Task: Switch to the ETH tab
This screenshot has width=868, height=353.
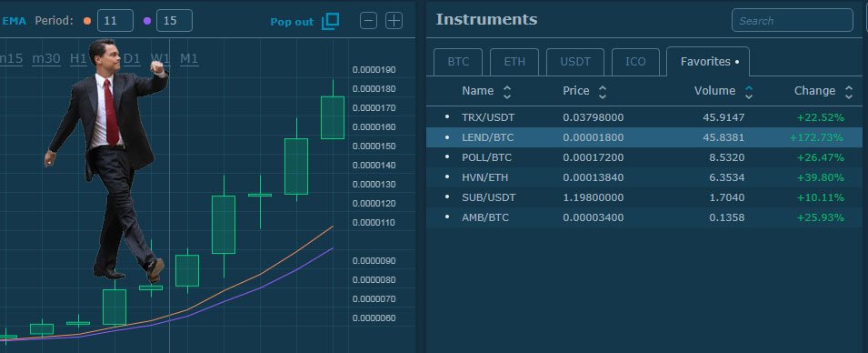Action: 514,62
